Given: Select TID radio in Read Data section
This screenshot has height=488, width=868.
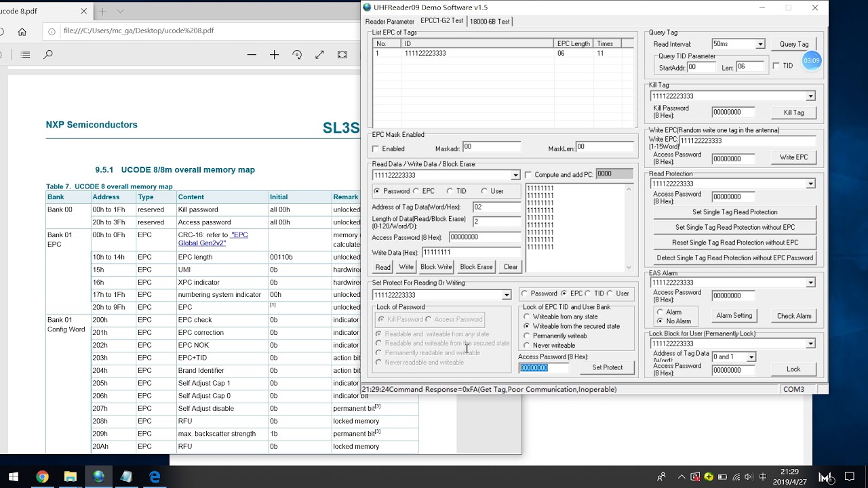Looking at the screenshot, I should (x=450, y=191).
